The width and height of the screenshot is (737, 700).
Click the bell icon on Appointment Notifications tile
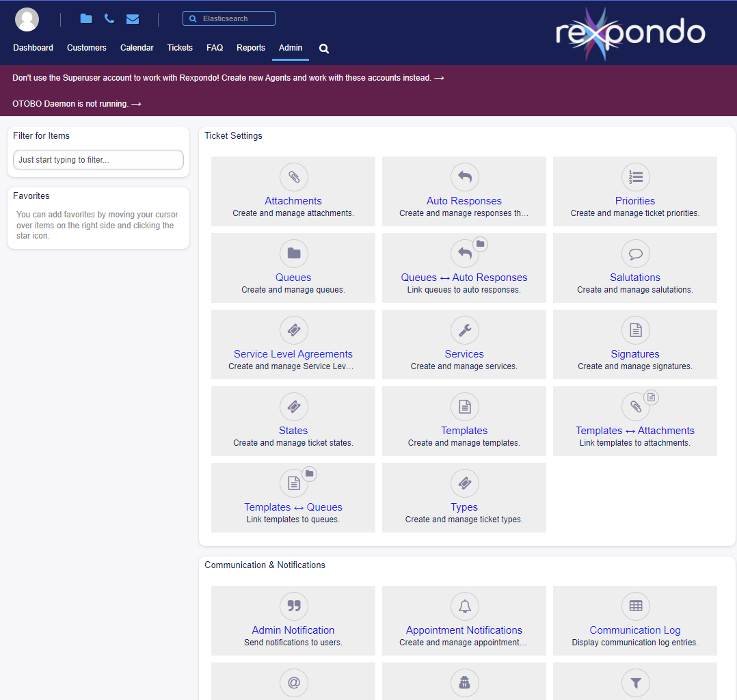464,606
